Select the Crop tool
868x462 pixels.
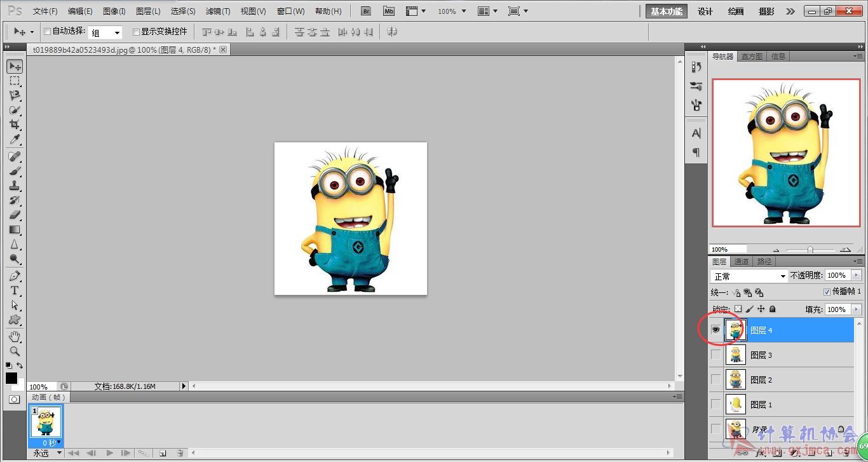coord(15,125)
